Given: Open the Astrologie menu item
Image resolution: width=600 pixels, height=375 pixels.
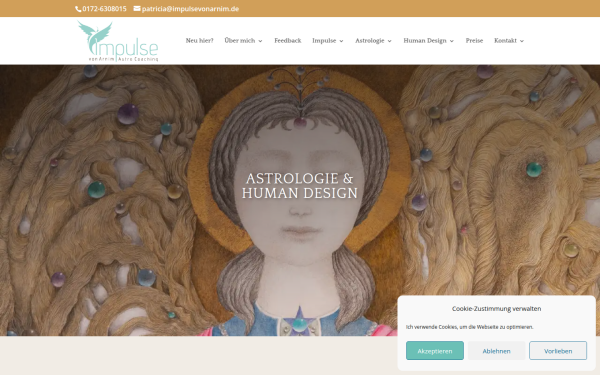Looking at the screenshot, I should tap(369, 41).
